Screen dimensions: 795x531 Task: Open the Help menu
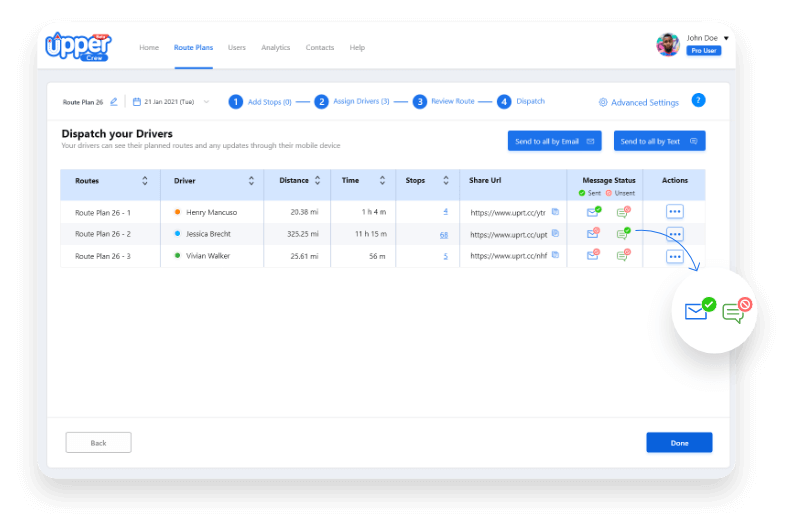(x=357, y=47)
